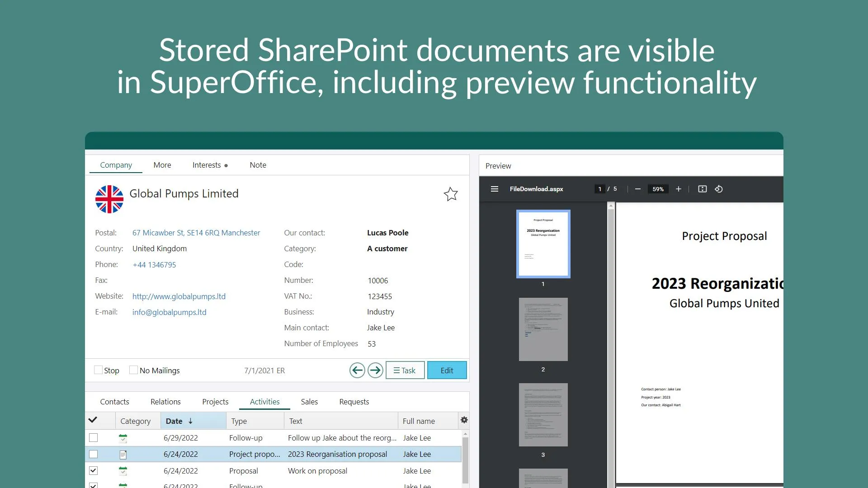Mark Global Pumps Limited as favorite star

[451, 194]
